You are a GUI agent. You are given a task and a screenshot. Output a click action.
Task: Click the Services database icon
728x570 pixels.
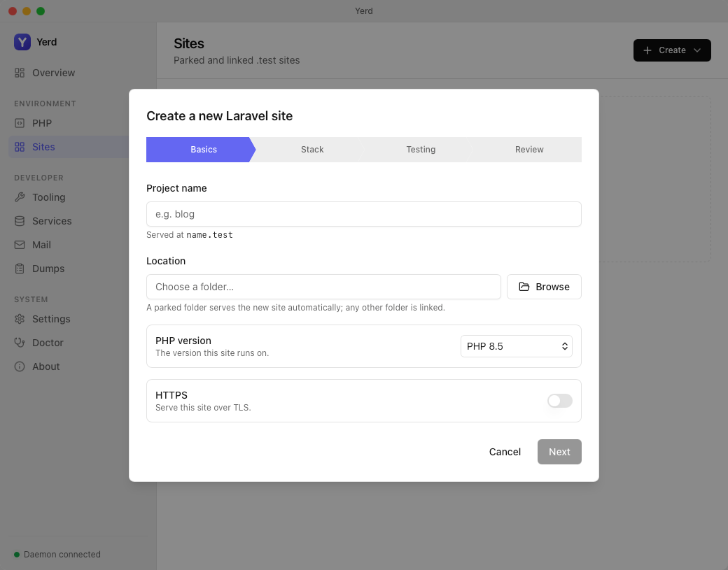(20, 221)
